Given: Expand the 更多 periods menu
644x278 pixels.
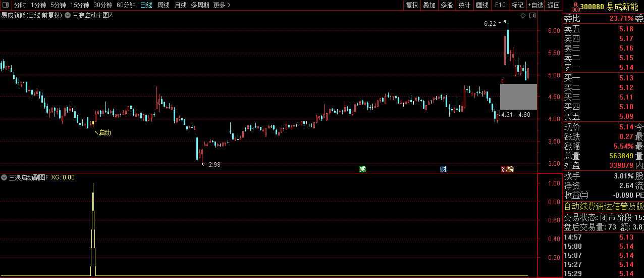Looking at the screenshot, I should coord(222,5).
